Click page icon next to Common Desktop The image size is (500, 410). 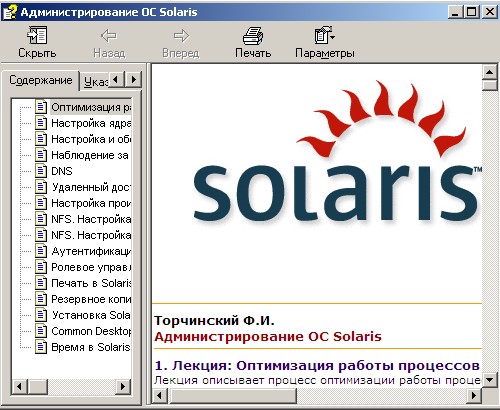point(41,331)
